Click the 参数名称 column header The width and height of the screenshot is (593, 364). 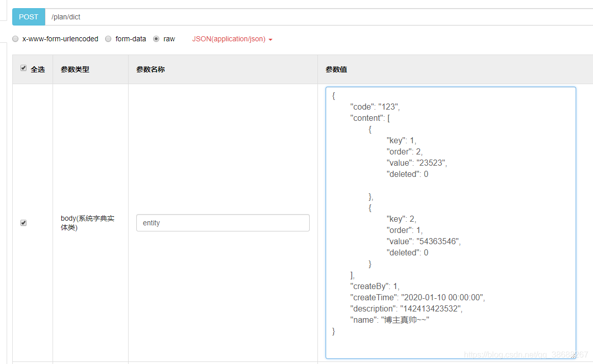click(151, 69)
